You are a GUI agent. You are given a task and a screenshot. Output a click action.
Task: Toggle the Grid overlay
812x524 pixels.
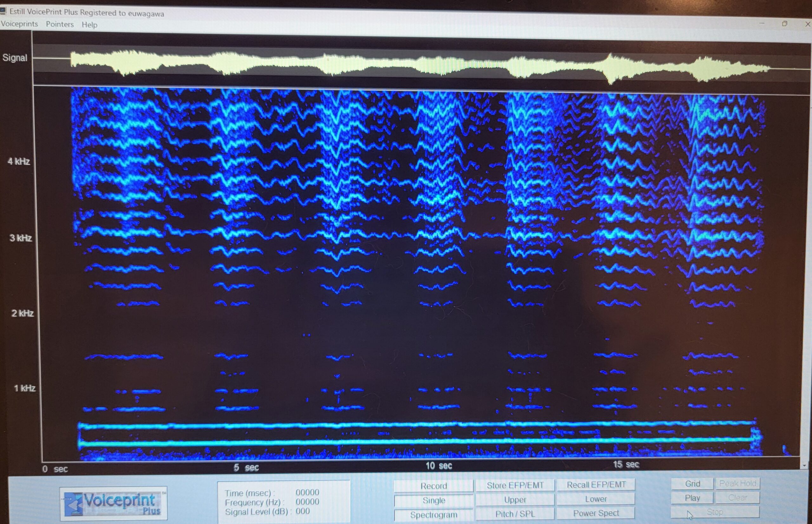pyautogui.click(x=692, y=483)
